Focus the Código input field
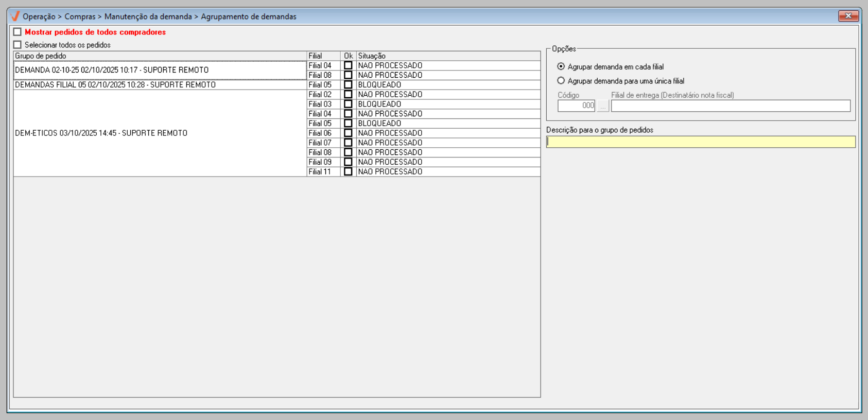The width and height of the screenshot is (868, 420). tap(576, 106)
